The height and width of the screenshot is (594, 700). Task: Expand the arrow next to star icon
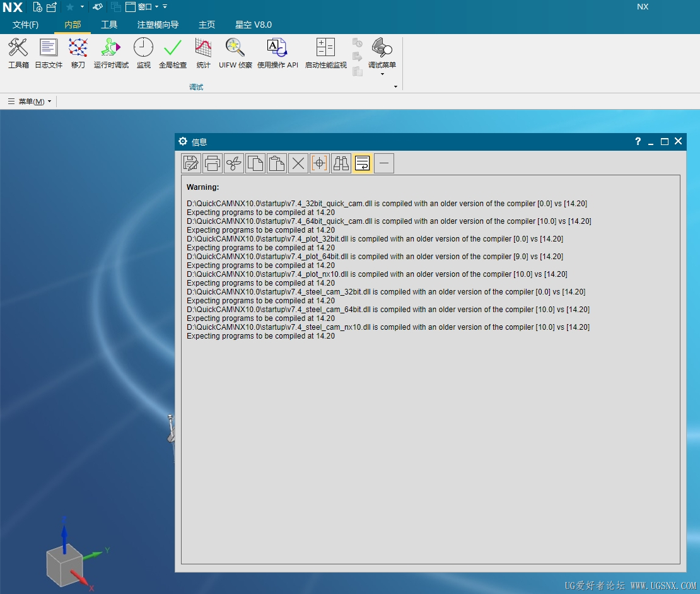(82, 7)
